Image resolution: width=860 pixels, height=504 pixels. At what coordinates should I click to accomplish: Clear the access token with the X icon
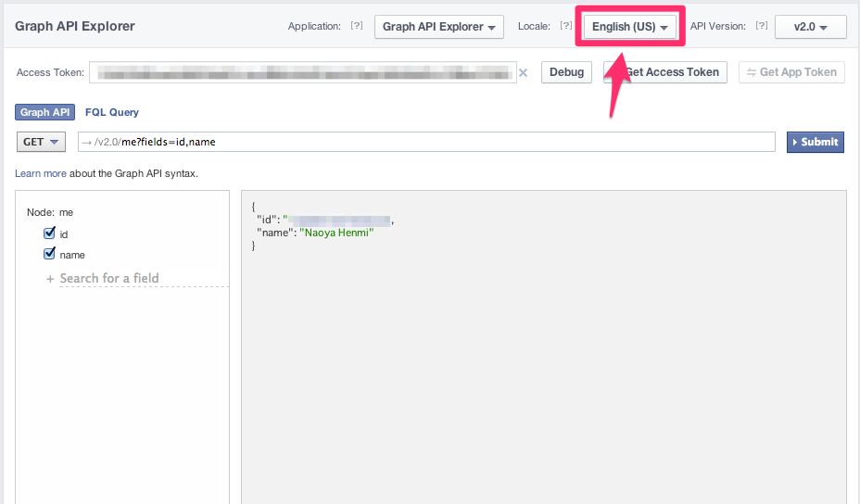pos(524,72)
